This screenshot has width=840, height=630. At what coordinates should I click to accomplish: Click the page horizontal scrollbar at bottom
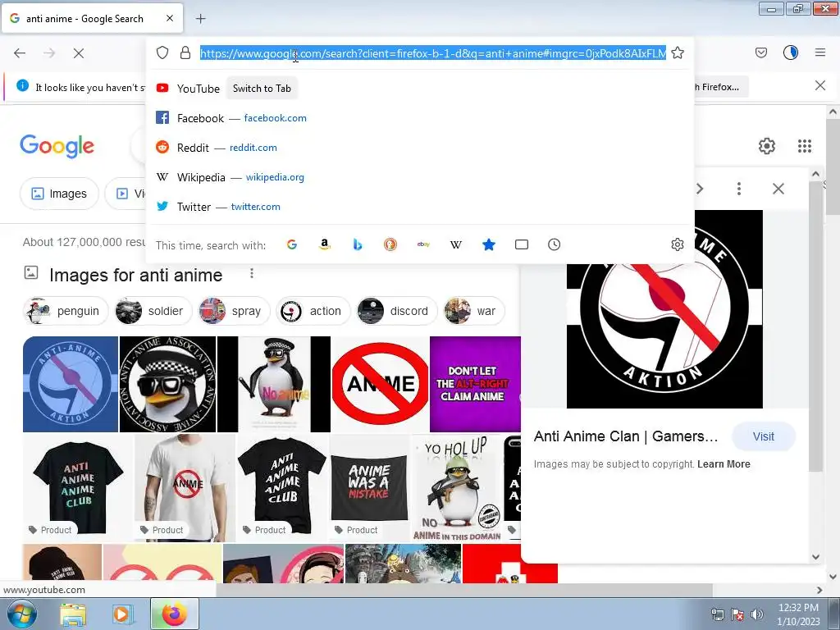pos(464,590)
